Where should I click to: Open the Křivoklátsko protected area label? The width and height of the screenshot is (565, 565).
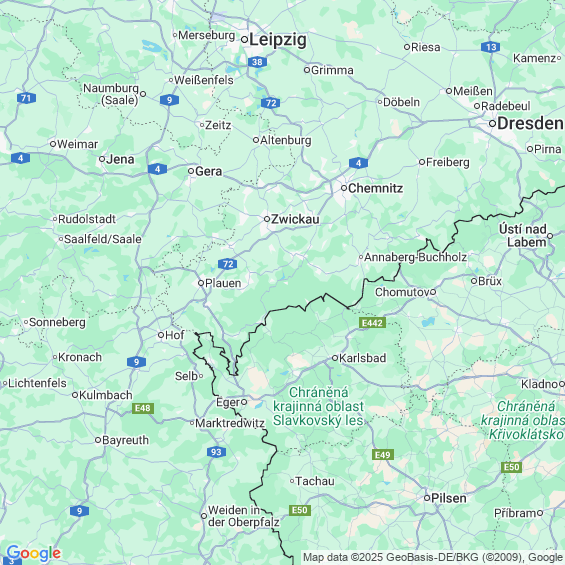524,421
